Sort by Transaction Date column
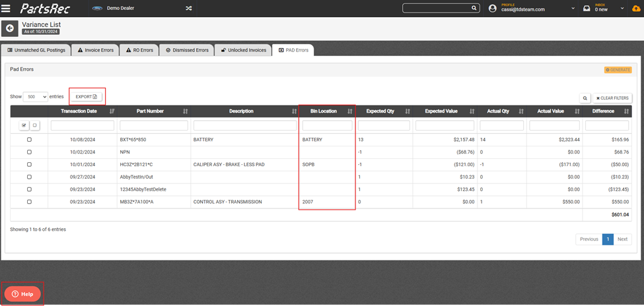This screenshot has width=644, height=306. [112, 111]
